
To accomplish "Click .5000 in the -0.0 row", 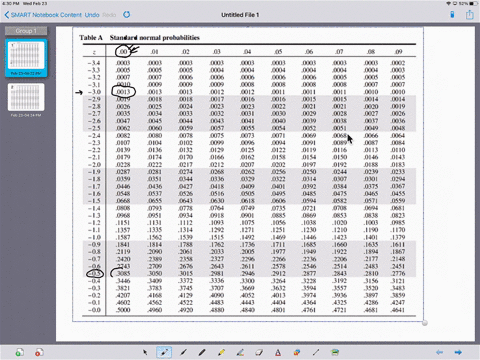I will point(123,310).
